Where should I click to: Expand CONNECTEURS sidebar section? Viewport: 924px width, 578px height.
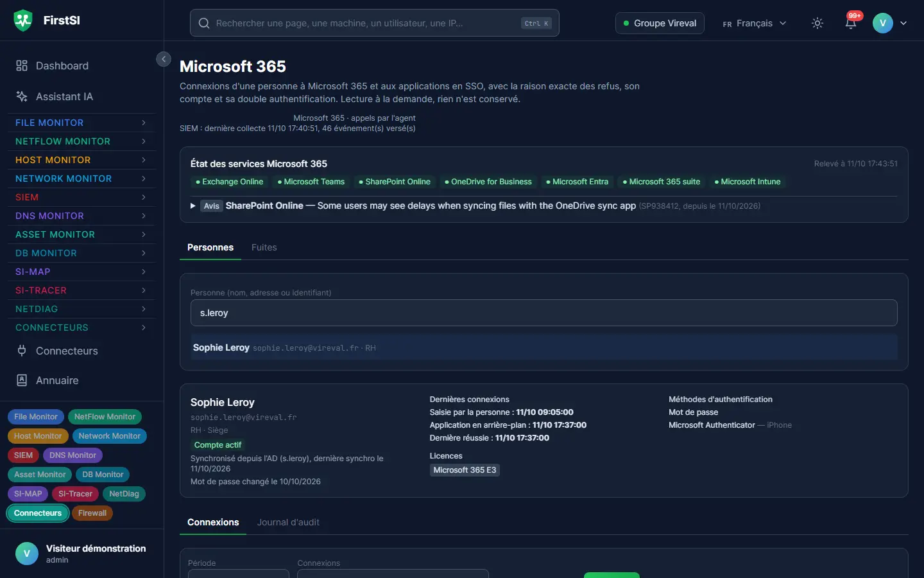(x=81, y=328)
